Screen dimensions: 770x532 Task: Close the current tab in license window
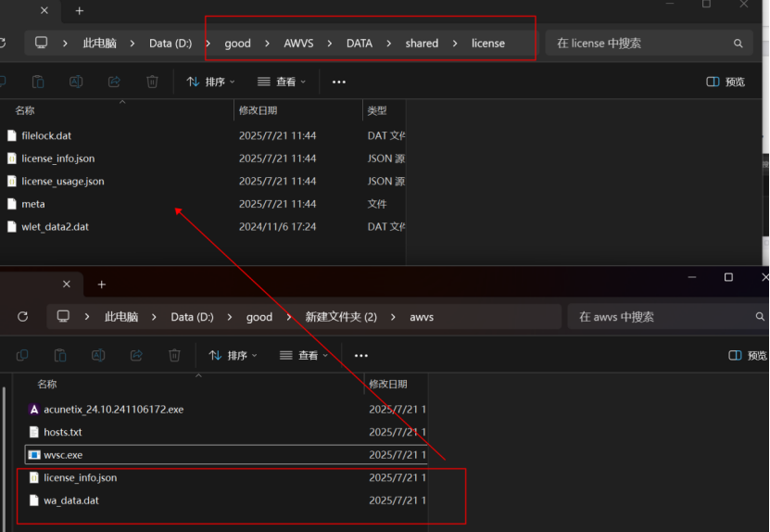click(x=44, y=10)
